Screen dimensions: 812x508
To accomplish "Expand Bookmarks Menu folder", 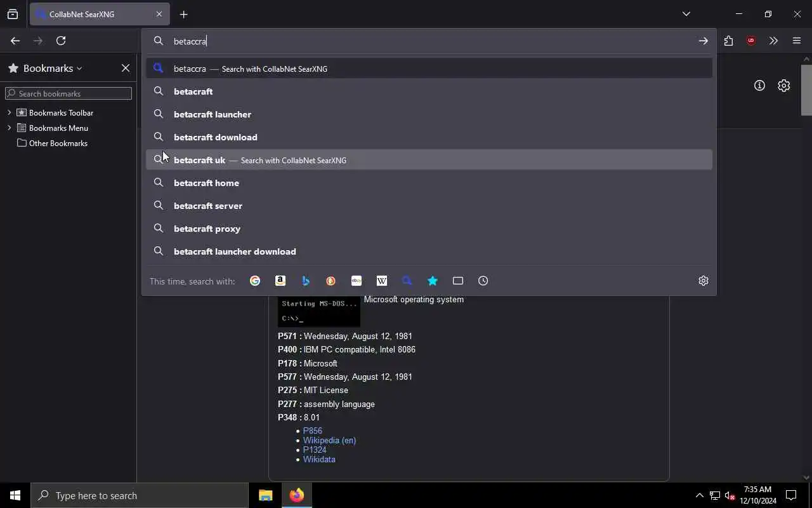I will tap(9, 128).
